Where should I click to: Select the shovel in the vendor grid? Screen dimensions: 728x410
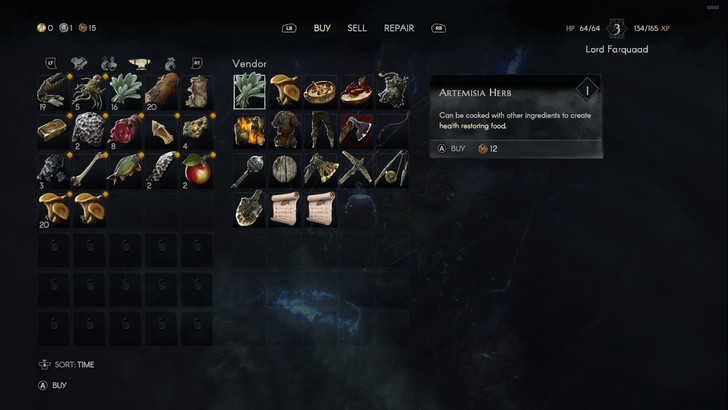click(x=249, y=209)
